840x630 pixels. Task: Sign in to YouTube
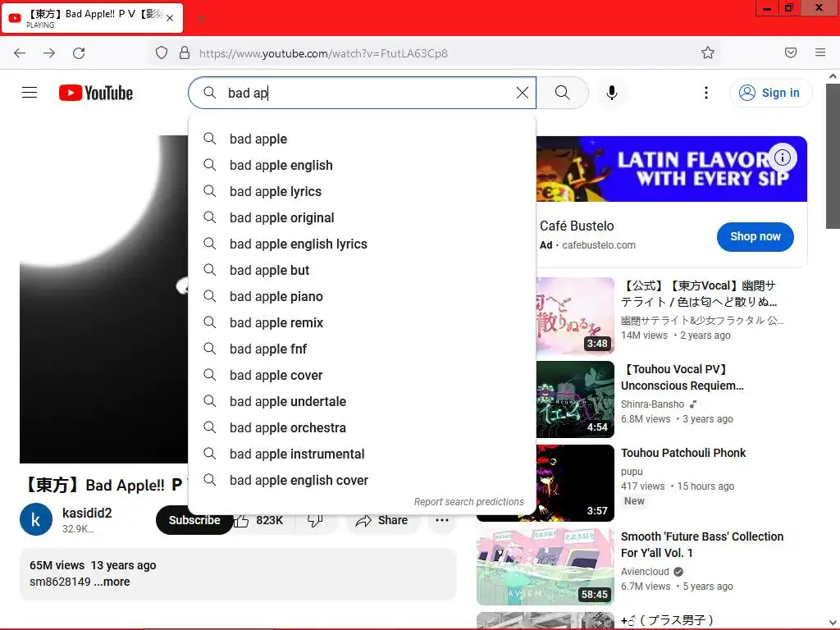coord(770,93)
